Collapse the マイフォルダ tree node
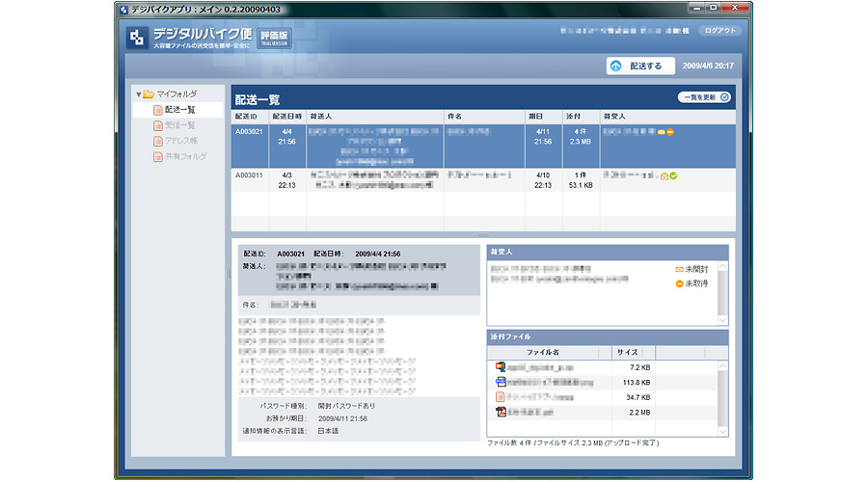Image resolution: width=868 pixels, height=482 pixels. pyautogui.click(x=139, y=94)
